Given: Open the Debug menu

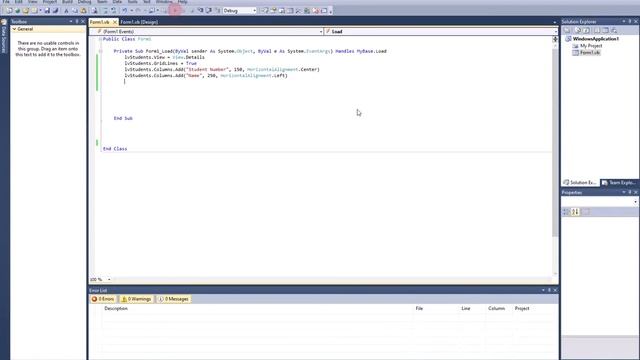Looking at the screenshot, I should 84,2.
